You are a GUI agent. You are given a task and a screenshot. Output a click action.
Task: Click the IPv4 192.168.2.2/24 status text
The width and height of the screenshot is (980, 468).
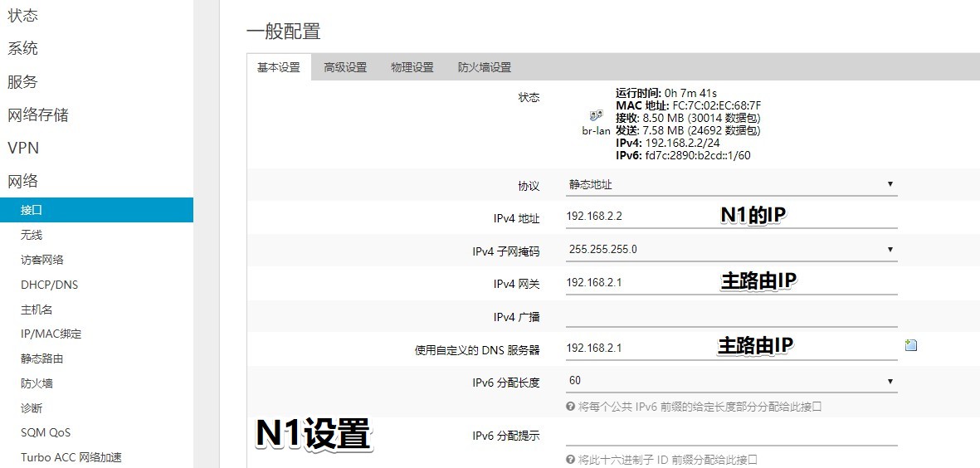point(667,143)
